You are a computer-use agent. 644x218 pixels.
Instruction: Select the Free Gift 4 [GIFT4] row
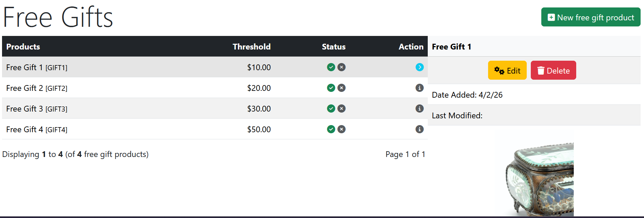[x=215, y=129]
